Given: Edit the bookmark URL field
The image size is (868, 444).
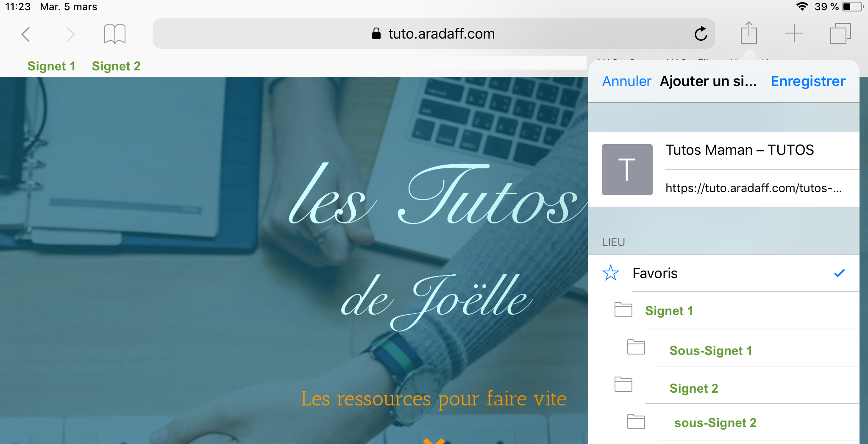Looking at the screenshot, I should (762, 188).
